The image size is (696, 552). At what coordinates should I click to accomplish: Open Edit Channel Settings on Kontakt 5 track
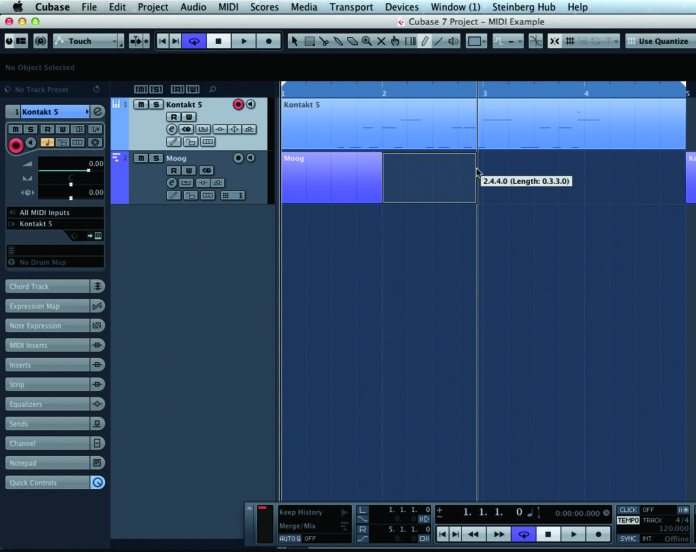pos(172,129)
